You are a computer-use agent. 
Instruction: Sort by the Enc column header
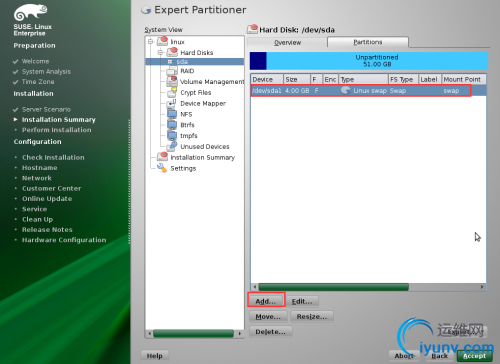[x=330, y=79]
